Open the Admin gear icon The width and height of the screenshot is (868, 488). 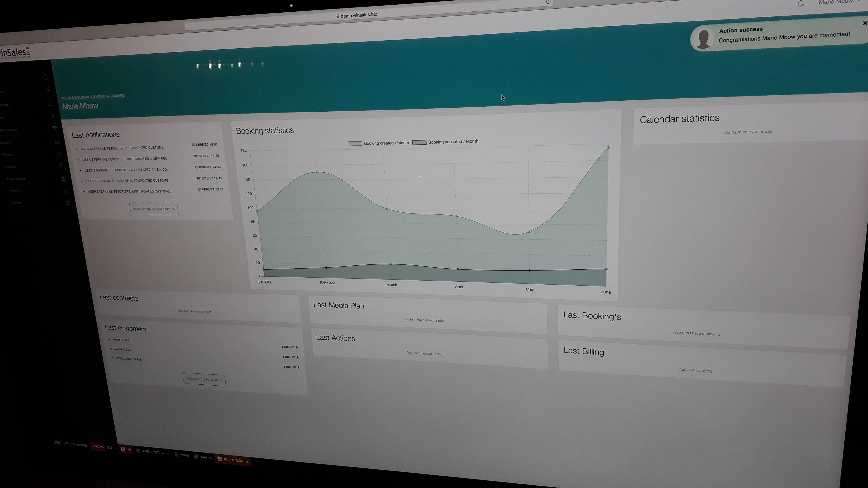68,203
